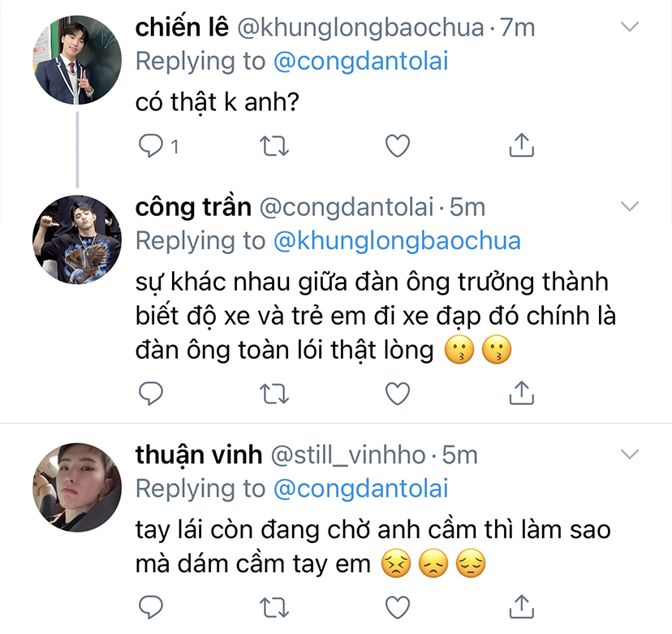Reply to thuận vinh's tweet
Viewport: 672px width, 634px height.
point(150,606)
